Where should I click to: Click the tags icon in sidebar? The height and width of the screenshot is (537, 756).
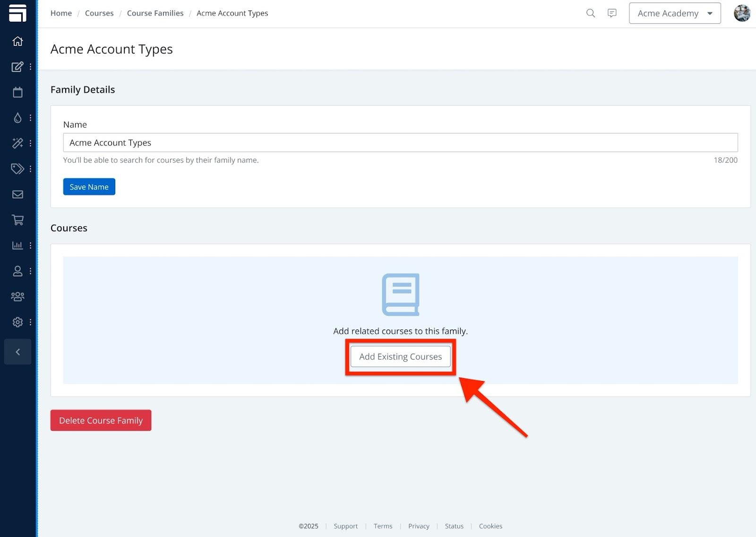pos(17,169)
